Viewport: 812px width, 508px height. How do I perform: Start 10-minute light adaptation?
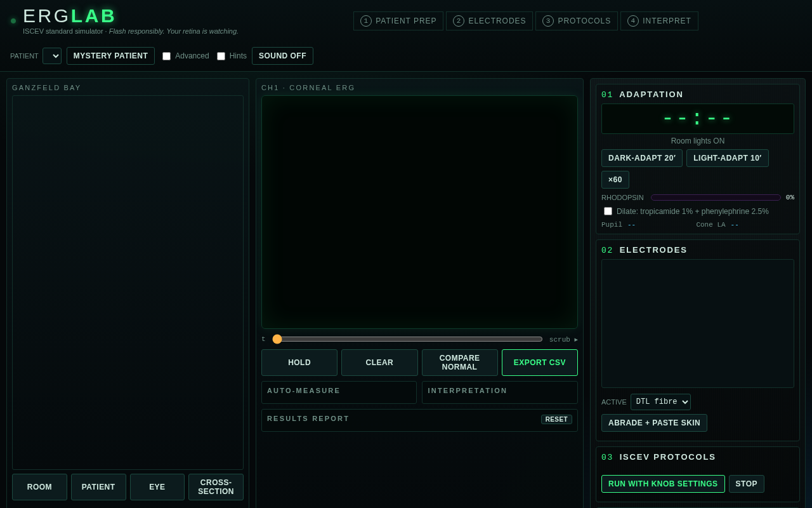pos(728,158)
